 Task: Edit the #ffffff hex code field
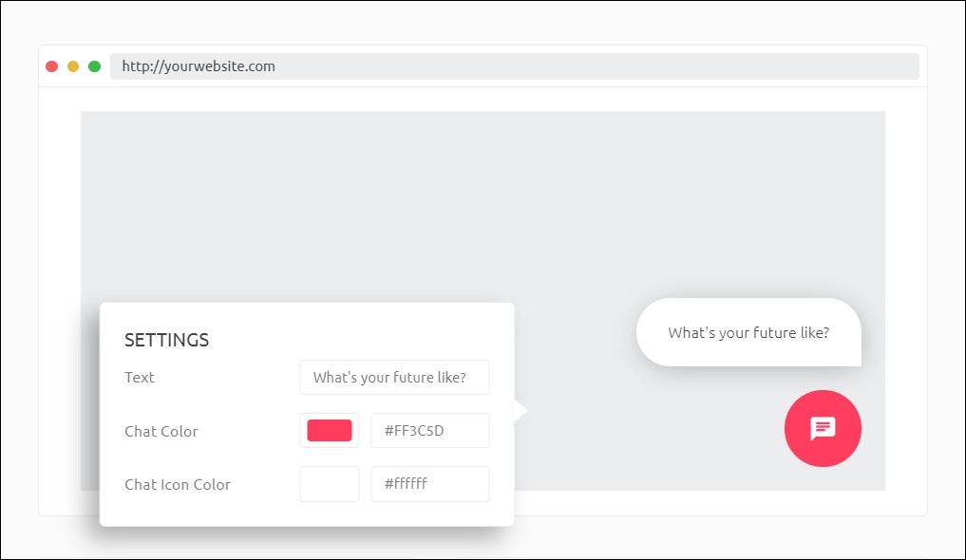click(x=429, y=484)
